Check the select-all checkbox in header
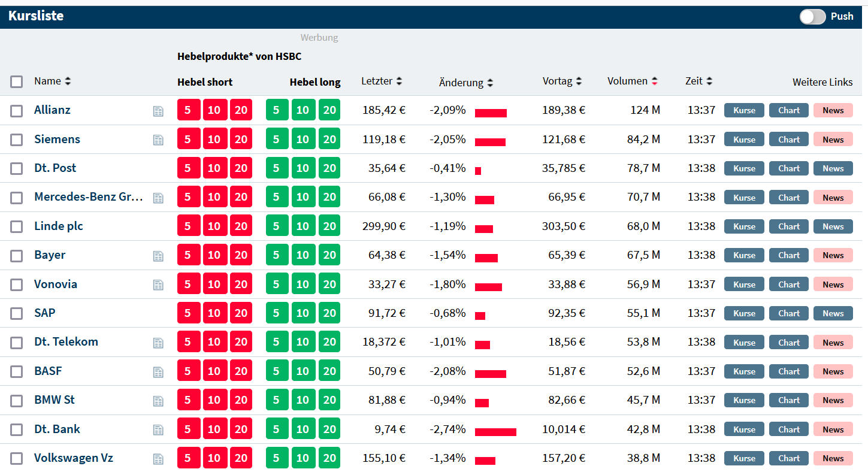 point(17,81)
